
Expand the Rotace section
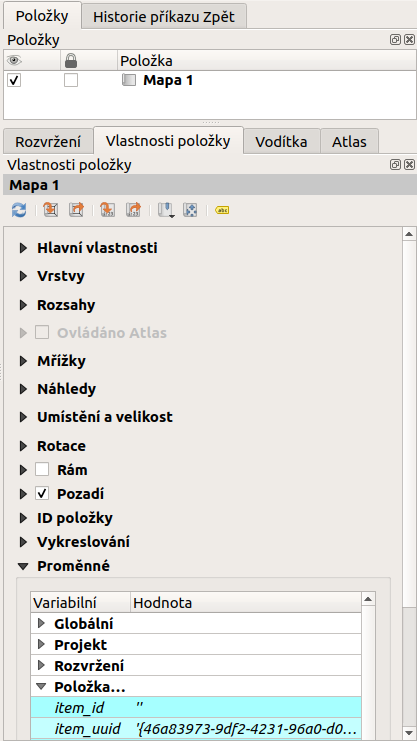(x=23, y=446)
